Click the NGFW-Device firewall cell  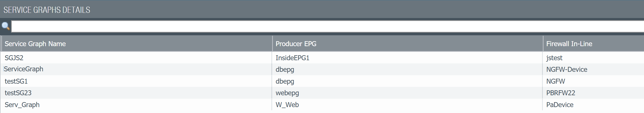pyautogui.click(x=566, y=69)
